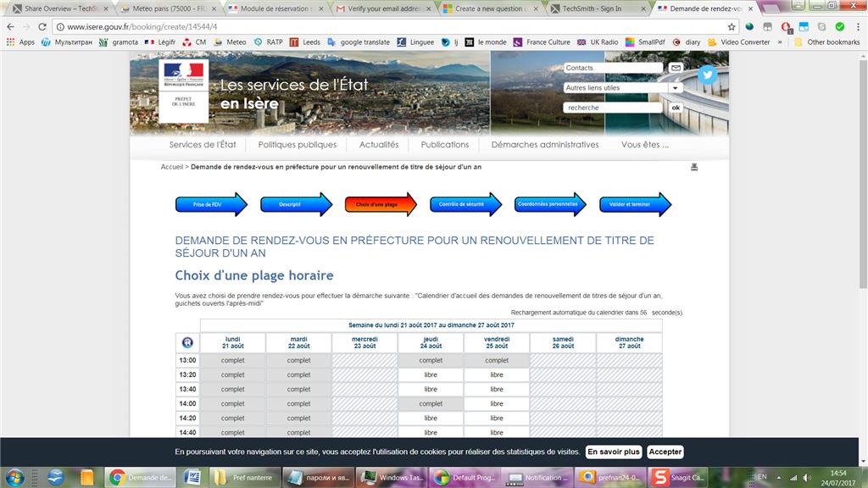Select the libre slot vendredi 25 août 13:40
Viewport: 868px width, 488px height.
coord(497,389)
